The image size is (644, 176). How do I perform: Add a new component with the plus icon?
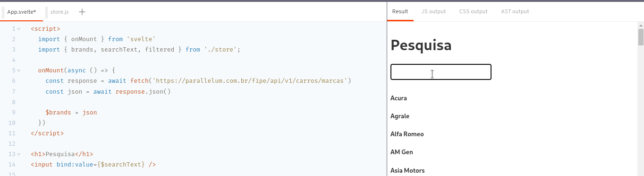tap(82, 12)
